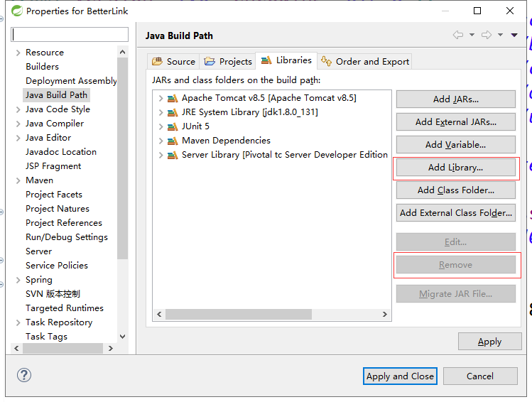Click the tree's scroll up arrow
The height and width of the screenshot is (402, 532).
(122, 52)
